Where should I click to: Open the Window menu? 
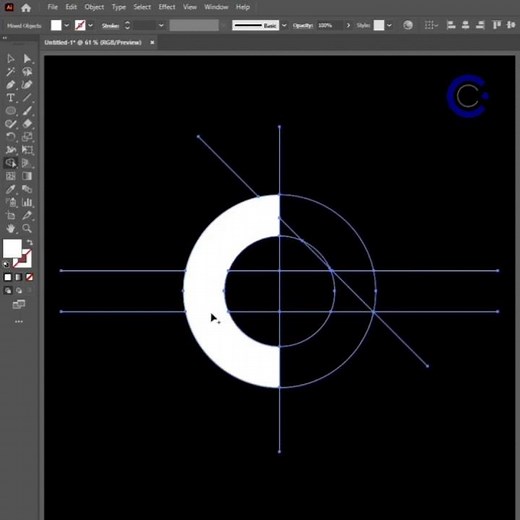click(216, 7)
